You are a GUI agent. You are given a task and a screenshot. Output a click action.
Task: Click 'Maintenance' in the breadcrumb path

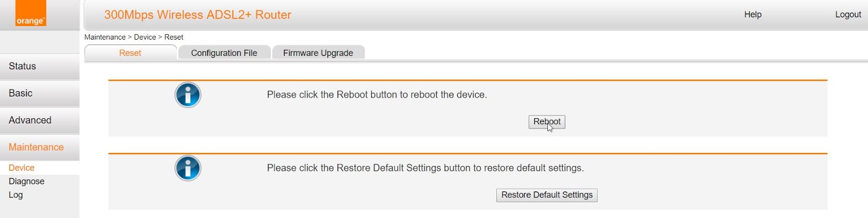coord(105,37)
